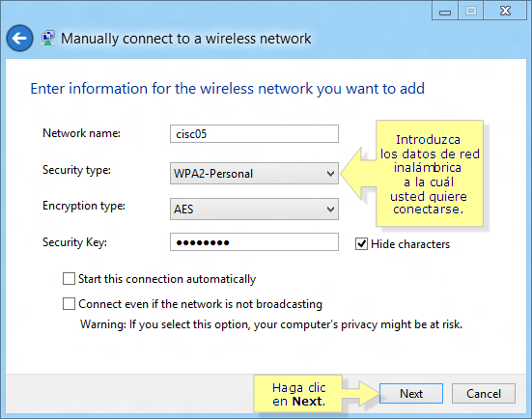Open the Security type dropdown showing WPA2-Personal
Image resolution: width=532 pixels, height=420 pixels.
pyautogui.click(x=254, y=174)
